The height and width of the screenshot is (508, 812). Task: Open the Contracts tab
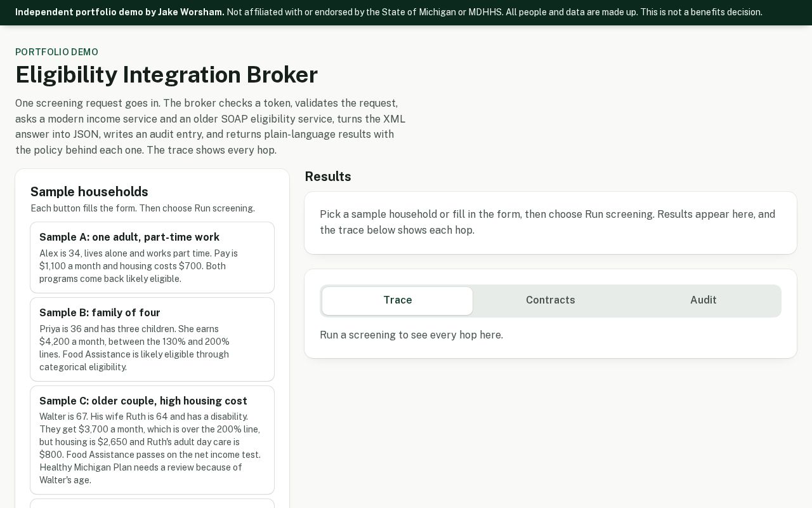(551, 301)
